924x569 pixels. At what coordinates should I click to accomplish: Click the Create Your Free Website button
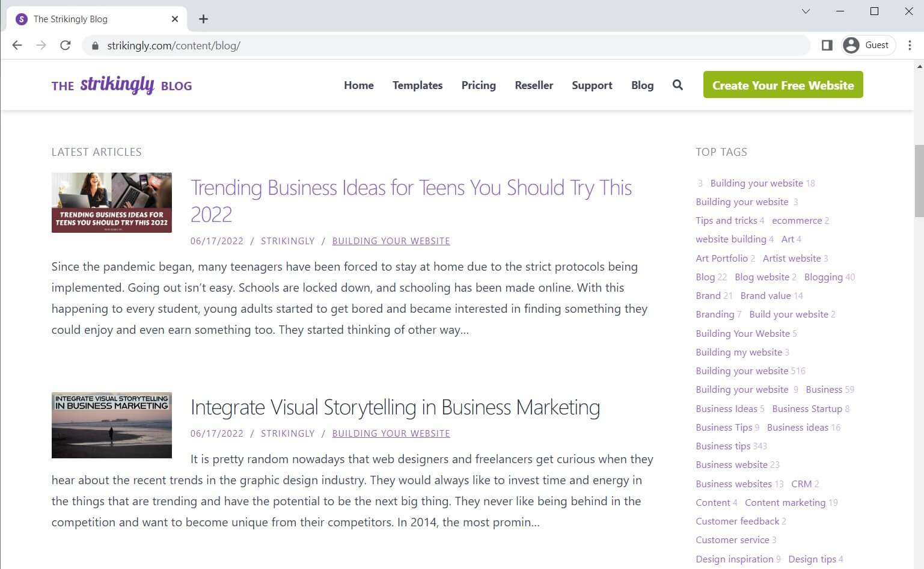click(x=783, y=85)
